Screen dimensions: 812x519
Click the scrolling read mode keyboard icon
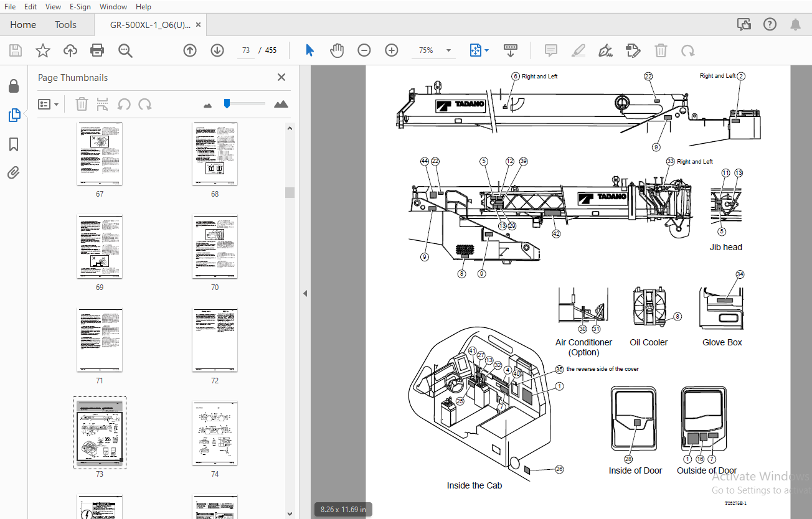click(511, 50)
